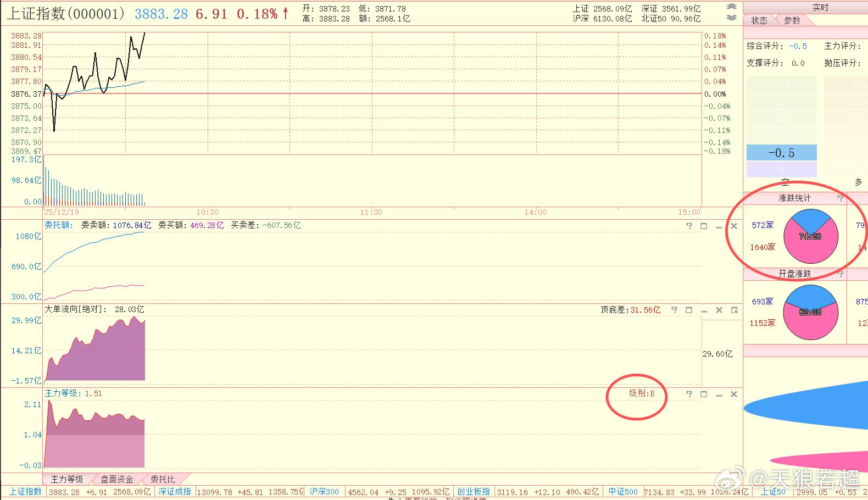Click the 主力等级: 1.51 label
868x500 pixels.
coord(73,393)
